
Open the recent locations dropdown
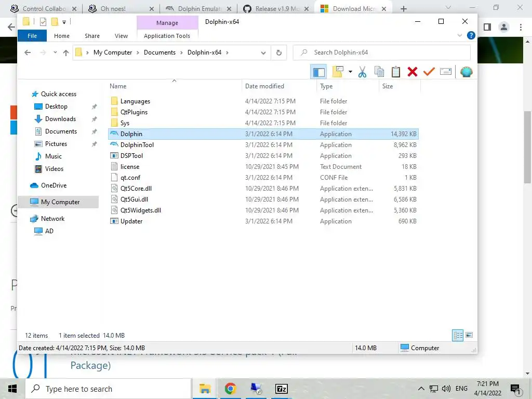[55, 52]
